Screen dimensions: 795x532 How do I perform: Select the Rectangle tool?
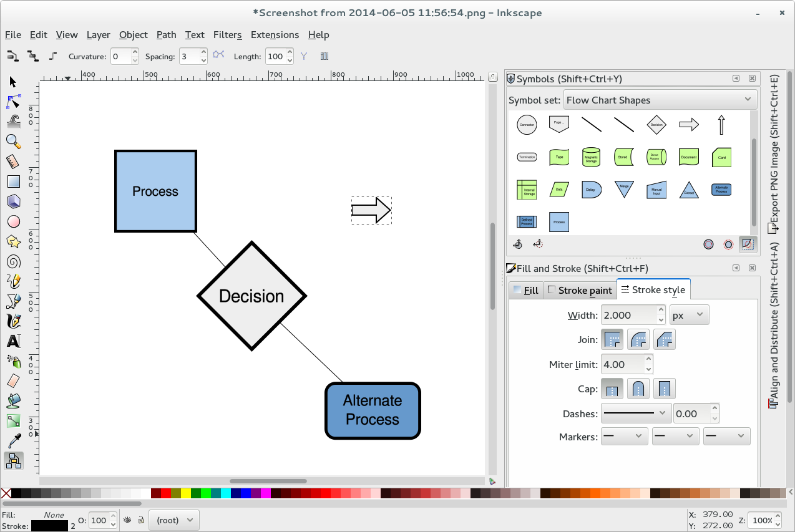[x=13, y=181]
